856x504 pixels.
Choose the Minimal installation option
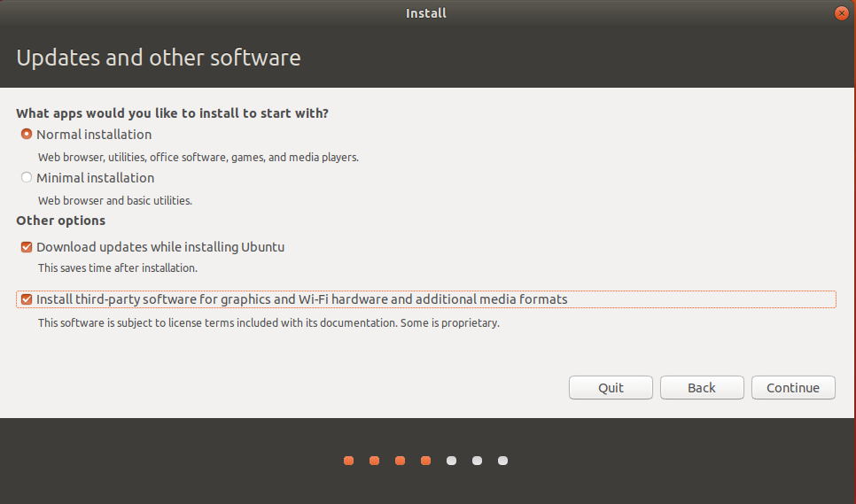point(27,177)
